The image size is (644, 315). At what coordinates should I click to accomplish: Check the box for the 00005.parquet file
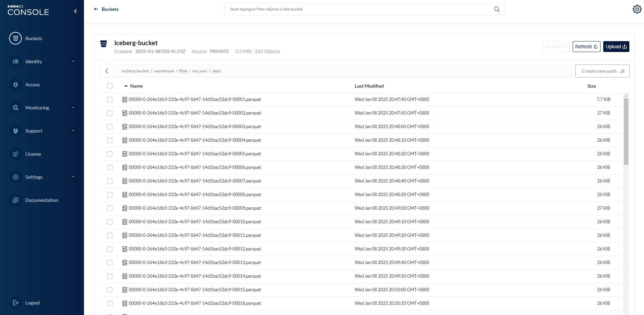coord(110,154)
